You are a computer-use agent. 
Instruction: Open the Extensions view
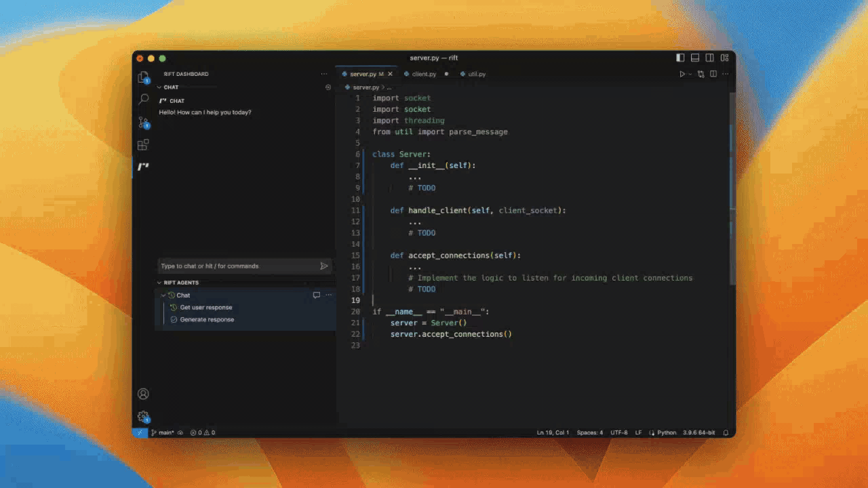click(143, 144)
